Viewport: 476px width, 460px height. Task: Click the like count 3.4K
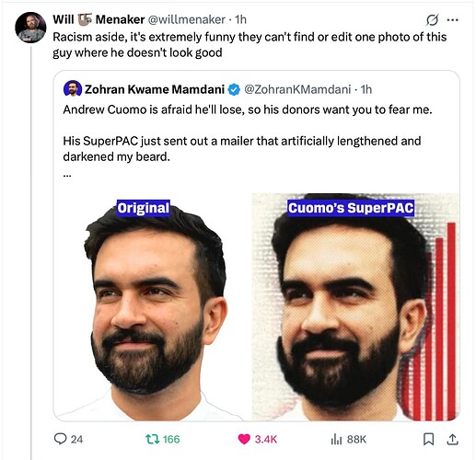(x=266, y=440)
